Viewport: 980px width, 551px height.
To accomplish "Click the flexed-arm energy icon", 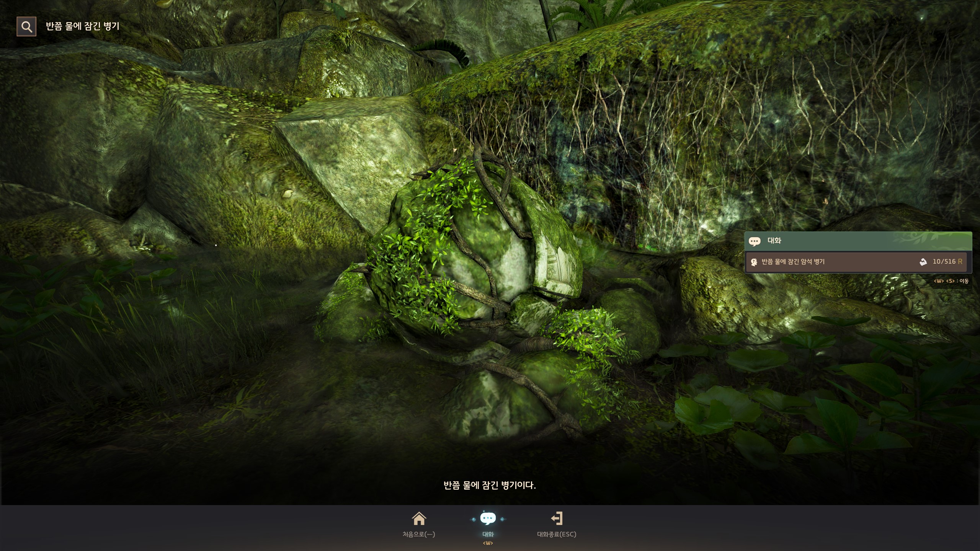I will [x=923, y=262].
